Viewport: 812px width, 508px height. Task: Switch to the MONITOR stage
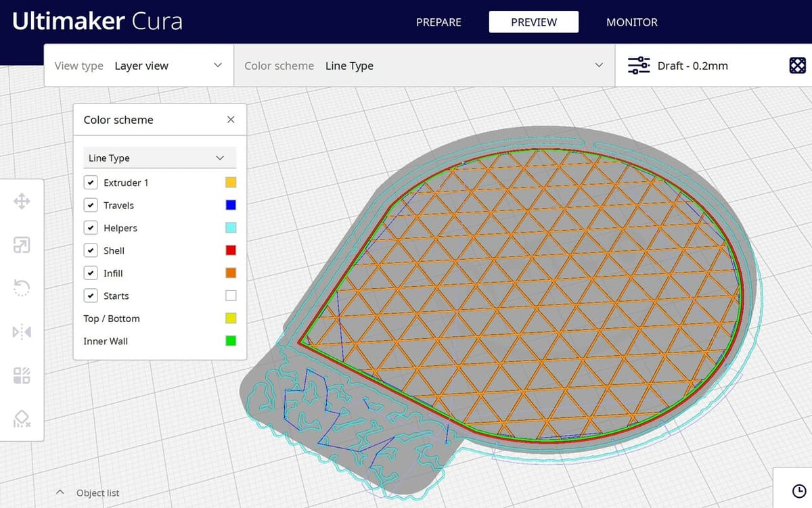(632, 22)
